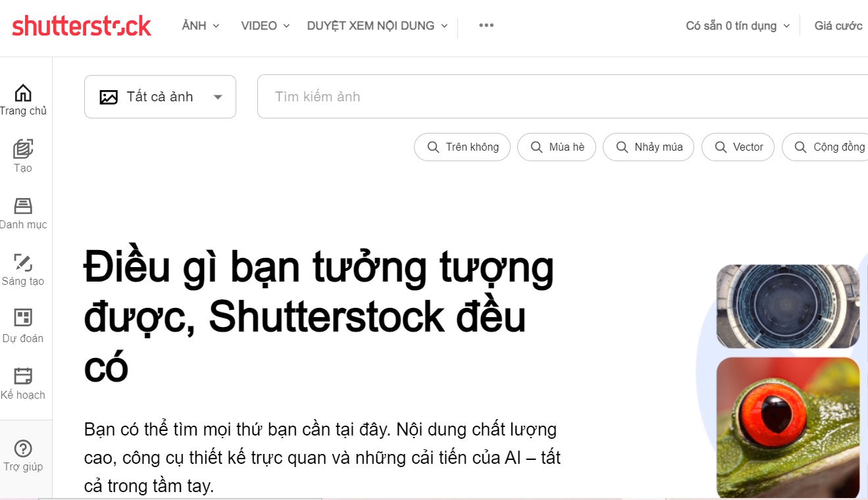This screenshot has height=500, width=868.
Task: Click magnifier icon on Nhảy múa chip
Action: 622,147
